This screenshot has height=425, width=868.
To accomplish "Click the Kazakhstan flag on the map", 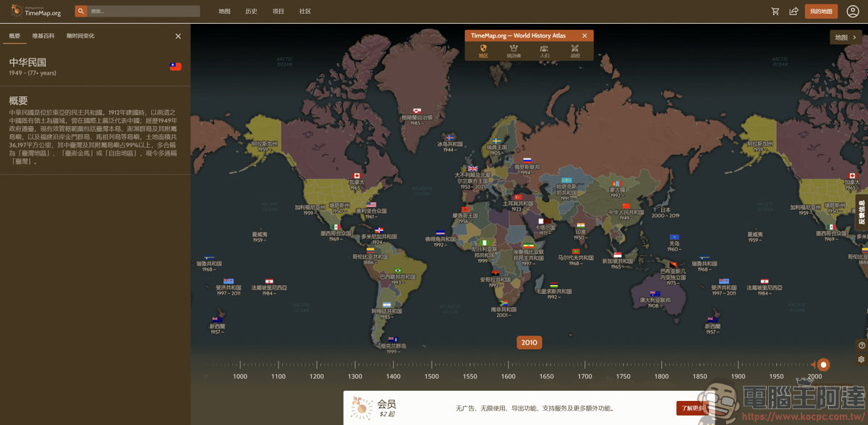I will [x=567, y=180].
